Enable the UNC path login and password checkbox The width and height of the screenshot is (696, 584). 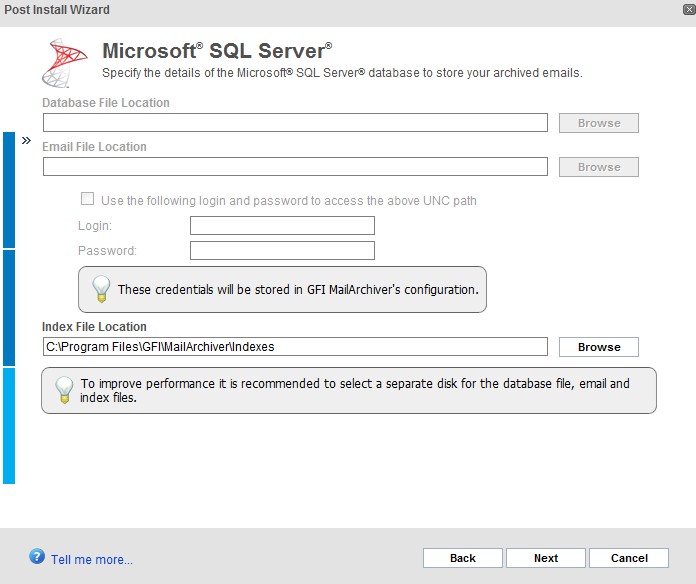[87, 198]
